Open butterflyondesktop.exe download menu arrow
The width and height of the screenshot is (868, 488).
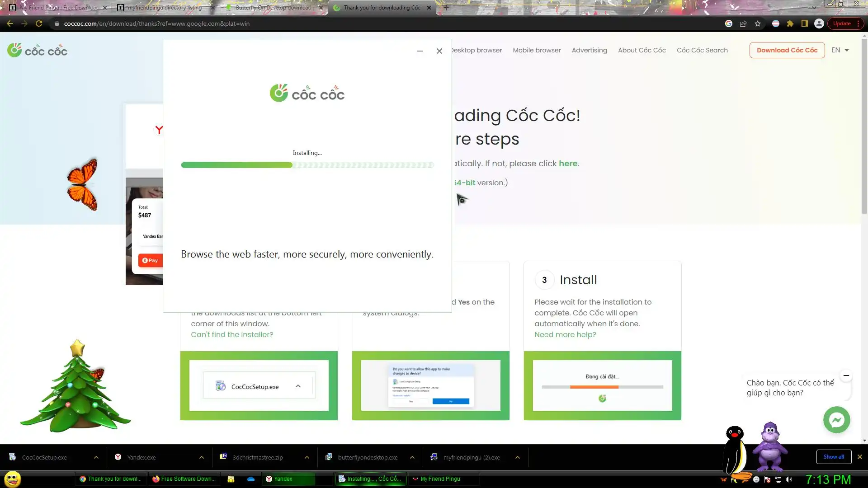pyautogui.click(x=412, y=457)
